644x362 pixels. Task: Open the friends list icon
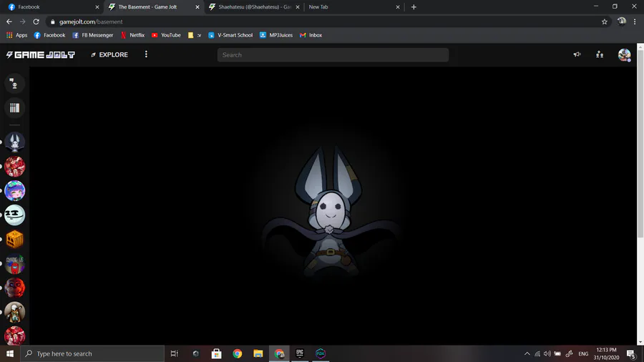(x=600, y=54)
